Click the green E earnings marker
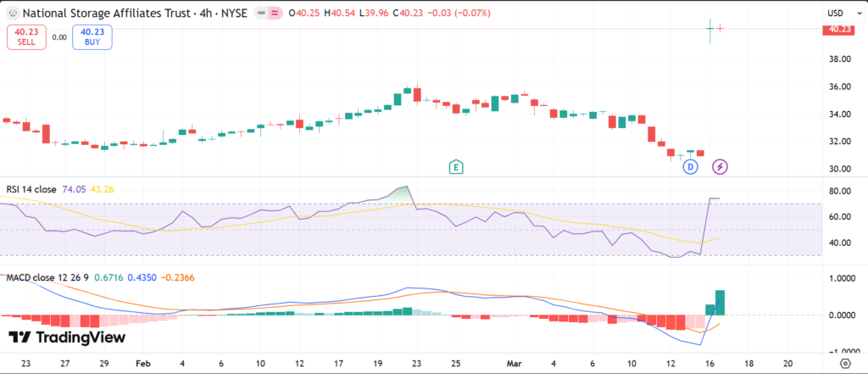The height and width of the screenshot is (374, 868). [x=456, y=166]
